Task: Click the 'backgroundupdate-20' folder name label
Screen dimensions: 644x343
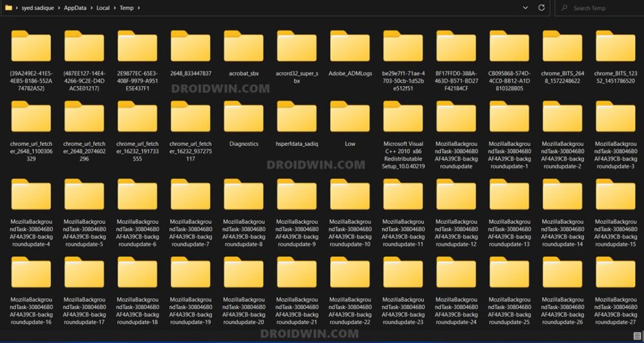Action: point(243,311)
